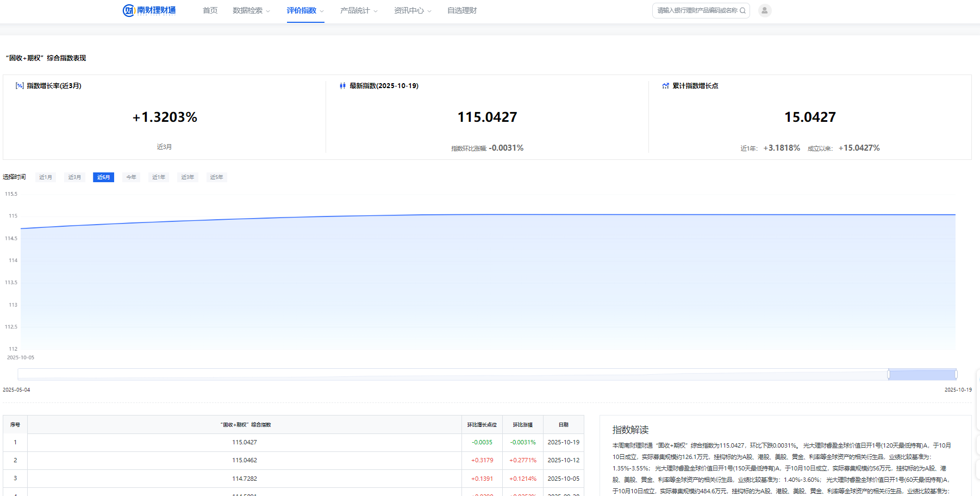
Task: Click the 2025-10-12 index table row
Action: pos(294,461)
